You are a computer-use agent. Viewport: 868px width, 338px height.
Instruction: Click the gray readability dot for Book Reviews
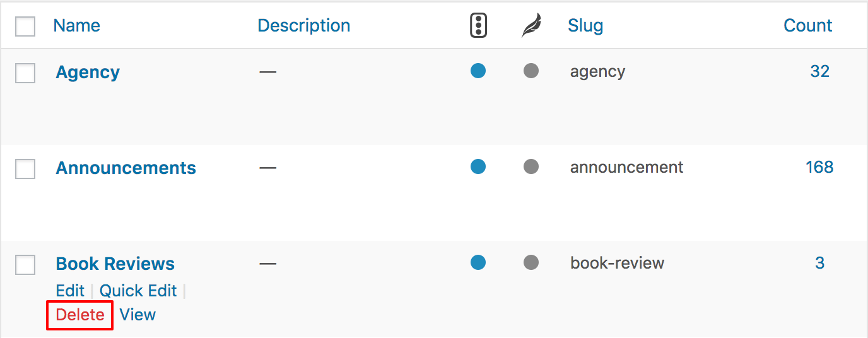(531, 262)
